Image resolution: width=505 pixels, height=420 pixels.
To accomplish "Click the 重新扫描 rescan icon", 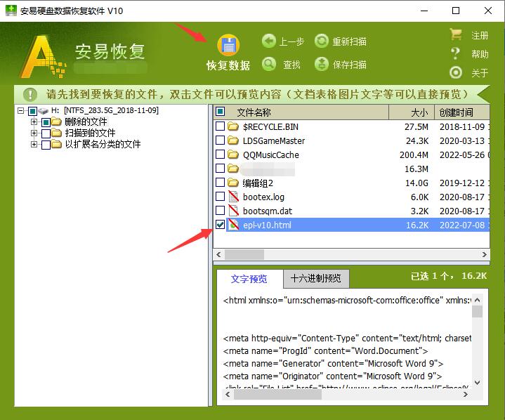I will [x=321, y=41].
